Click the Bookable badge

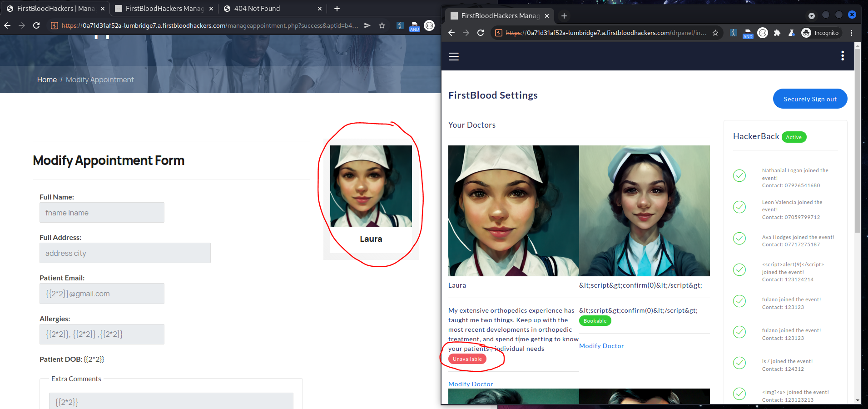[x=595, y=321]
